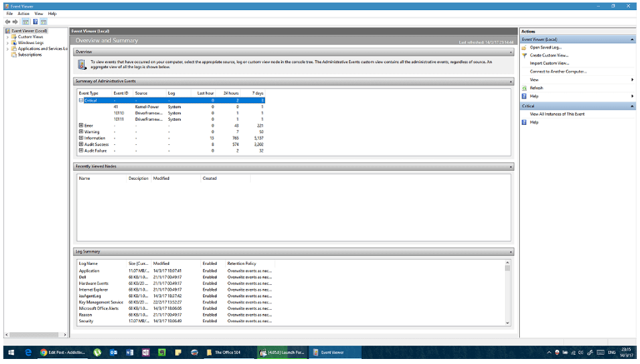Open uTorrent from the taskbar
This screenshot has height=364, width=640.
pos(97,352)
